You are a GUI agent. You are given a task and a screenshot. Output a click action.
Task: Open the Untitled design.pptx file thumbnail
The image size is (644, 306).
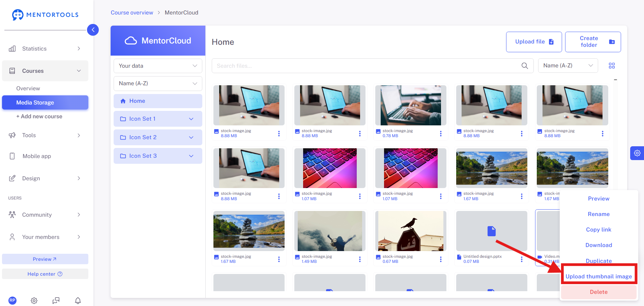(x=492, y=231)
